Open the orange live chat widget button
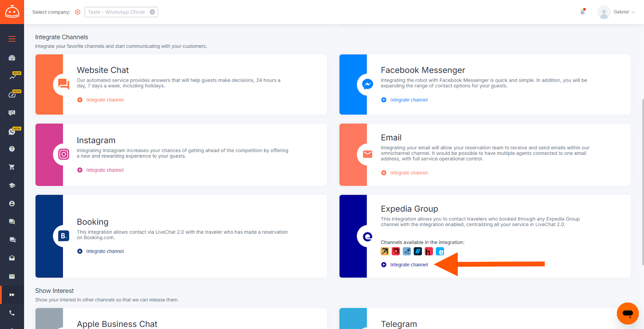The width and height of the screenshot is (644, 329). [627, 313]
